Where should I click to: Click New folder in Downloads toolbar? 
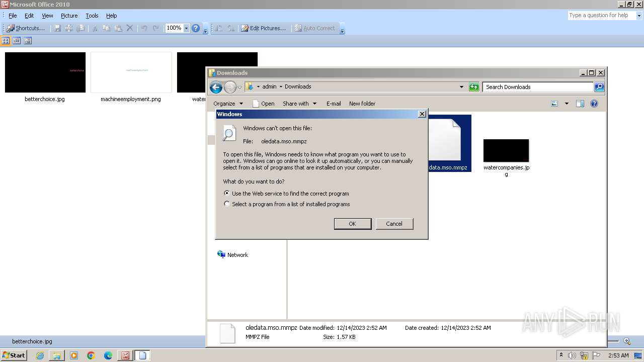362,104
